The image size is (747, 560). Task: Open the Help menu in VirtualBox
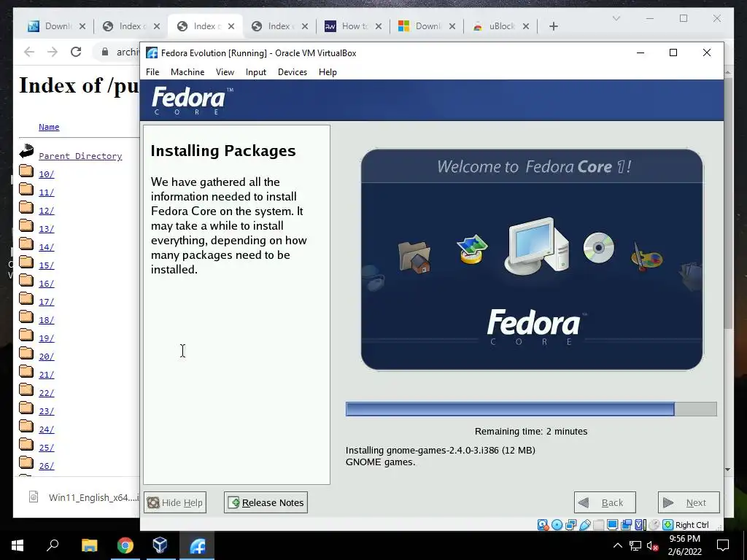tap(328, 72)
